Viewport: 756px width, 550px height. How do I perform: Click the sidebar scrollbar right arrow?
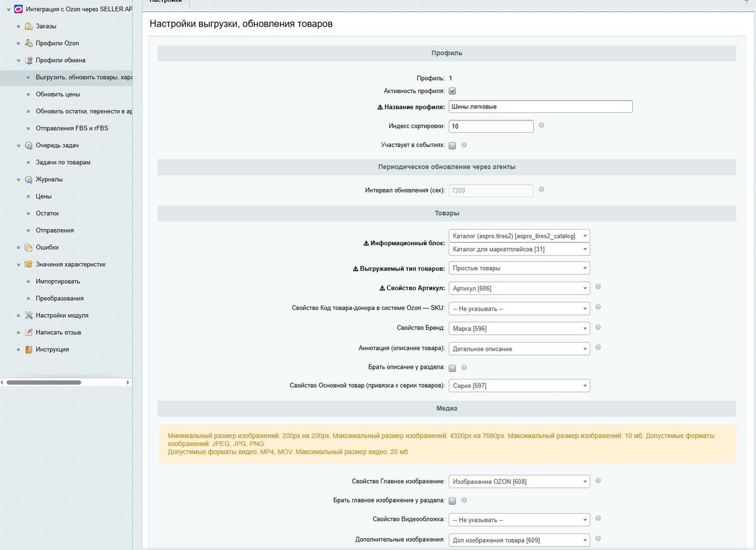pos(128,382)
